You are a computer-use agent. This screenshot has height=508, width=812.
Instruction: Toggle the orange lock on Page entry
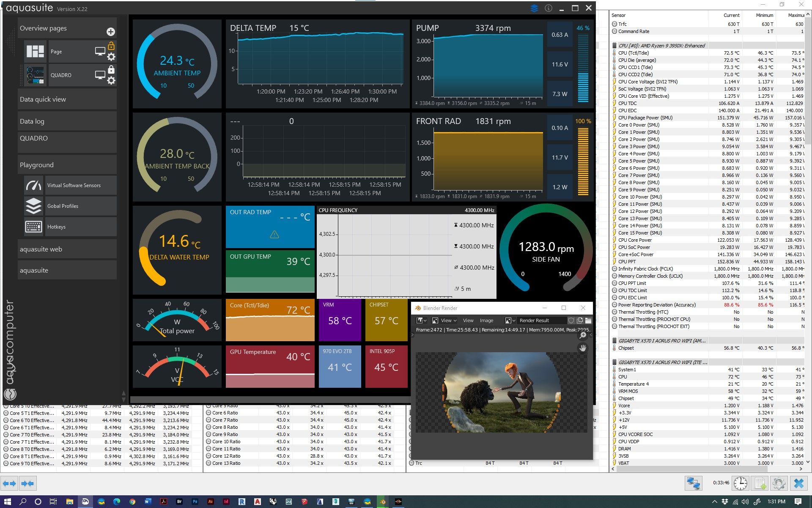click(111, 46)
